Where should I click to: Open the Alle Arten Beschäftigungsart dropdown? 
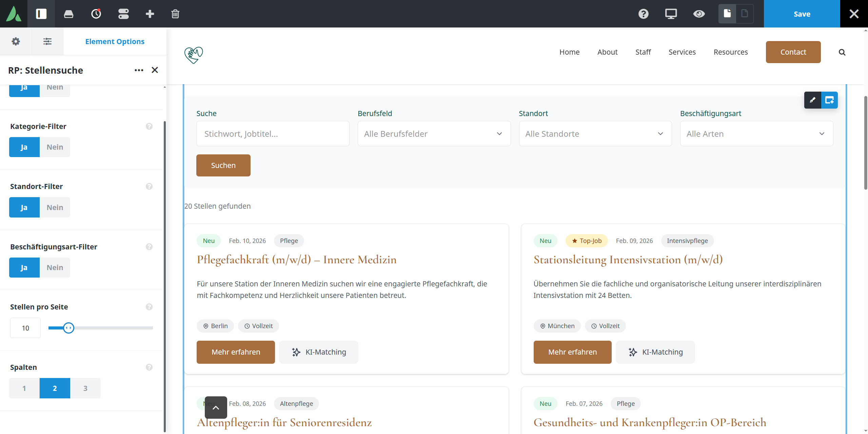point(756,133)
